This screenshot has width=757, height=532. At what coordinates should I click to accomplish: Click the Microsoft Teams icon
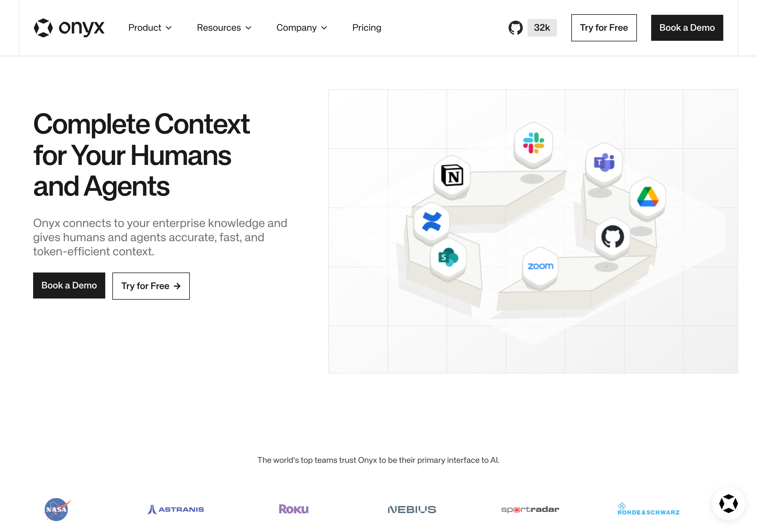(x=604, y=163)
